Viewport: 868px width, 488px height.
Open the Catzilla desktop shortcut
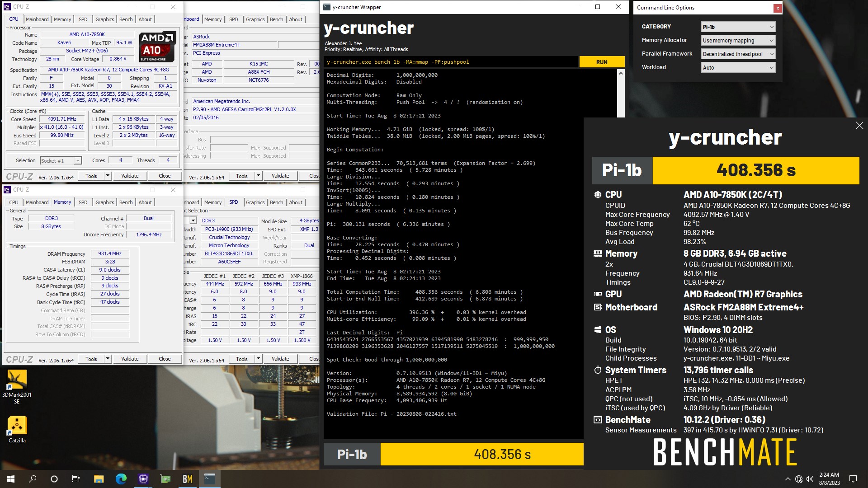click(x=17, y=430)
